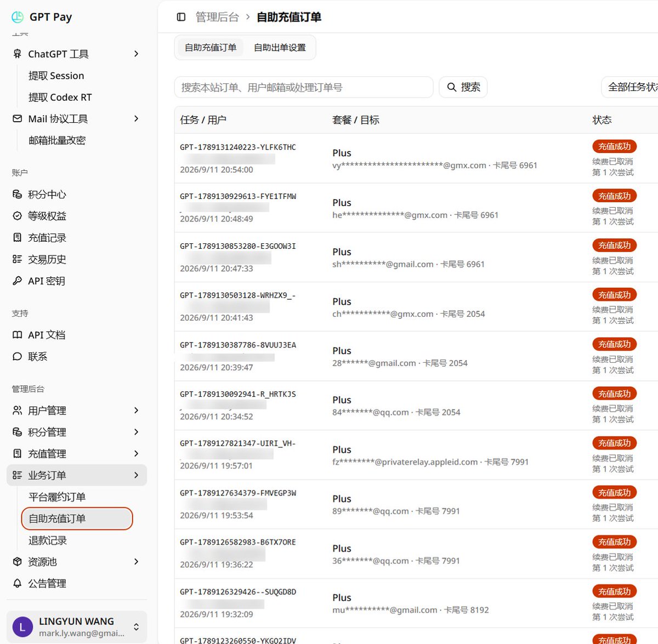This screenshot has height=644, width=658.
Task: Open 退款记录 in sidebar
Action: 48,540
